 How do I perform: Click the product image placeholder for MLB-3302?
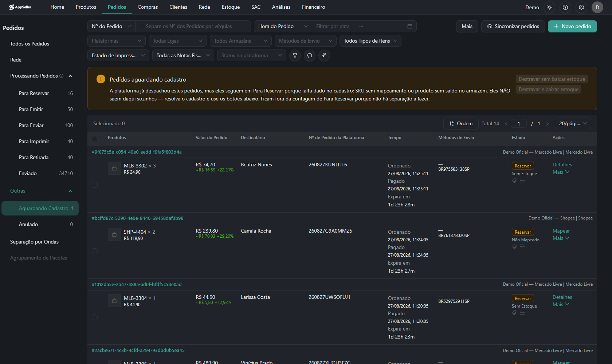click(x=114, y=168)
